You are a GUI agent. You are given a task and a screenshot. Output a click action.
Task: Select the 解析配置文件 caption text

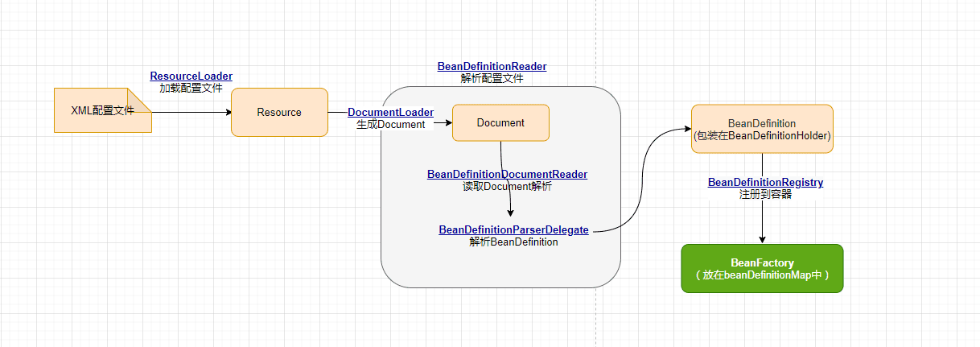(492, 79)
